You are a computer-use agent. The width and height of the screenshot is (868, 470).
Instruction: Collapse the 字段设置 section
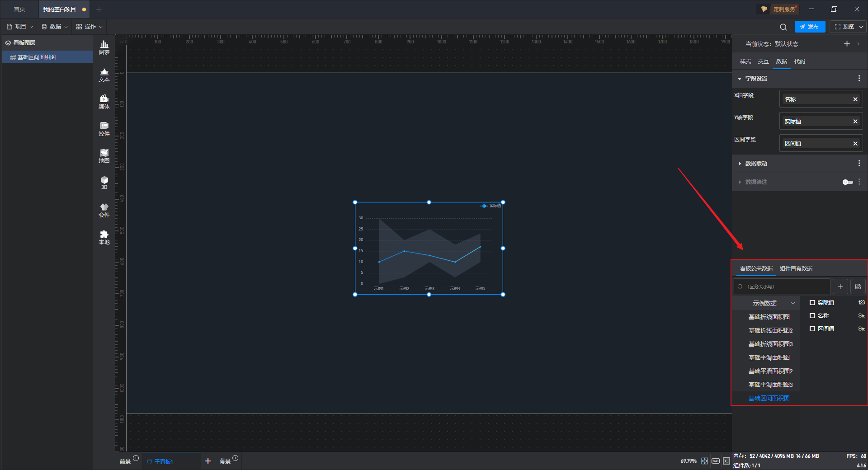pos(740,79)
